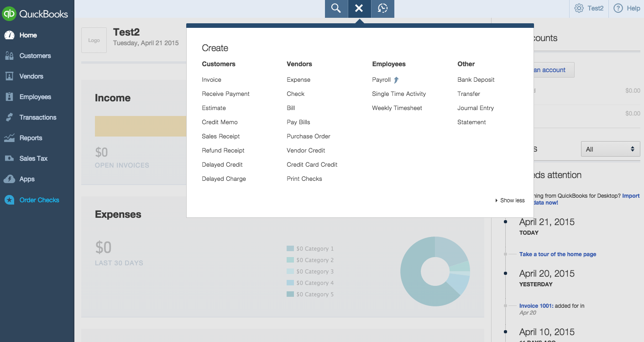
Task: Open Apps in sidebar
Action: click(27, 179)
